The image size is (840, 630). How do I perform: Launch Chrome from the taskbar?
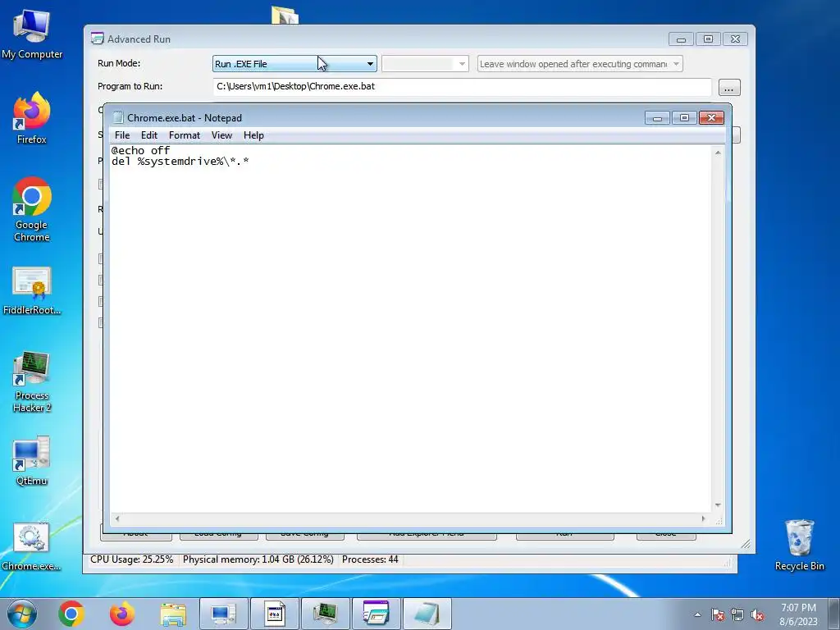pyautogui.click(x=71, y=614)
